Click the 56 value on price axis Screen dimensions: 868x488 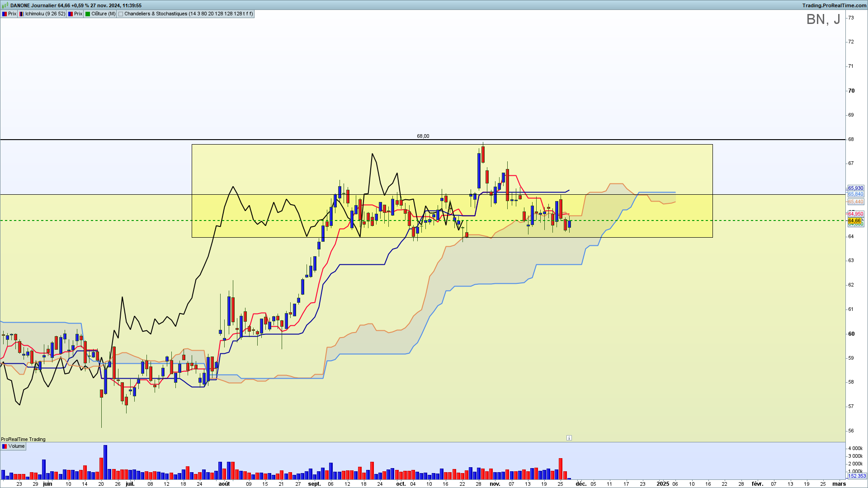coord(851,431)
